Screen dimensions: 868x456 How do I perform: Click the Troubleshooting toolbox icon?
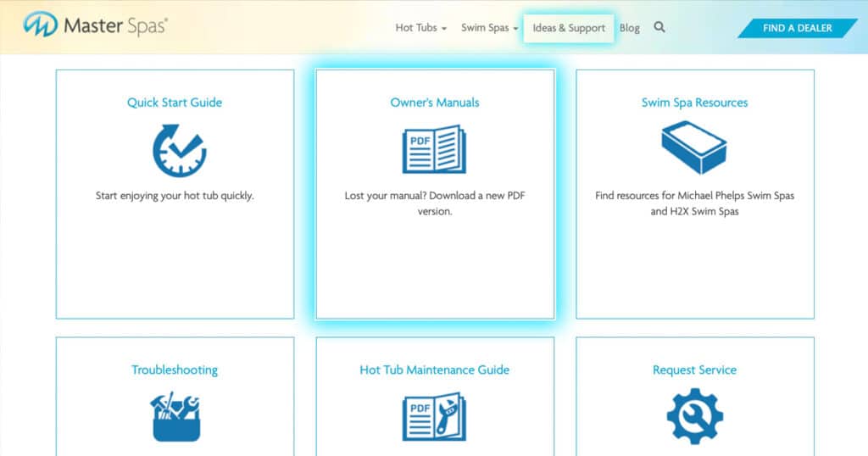[x=175, y=416]
